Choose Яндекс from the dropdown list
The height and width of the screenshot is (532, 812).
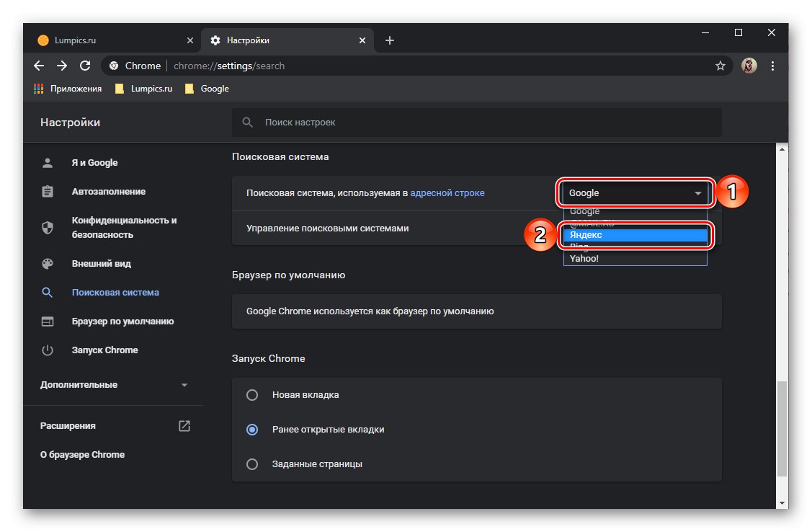click(634, 235)
